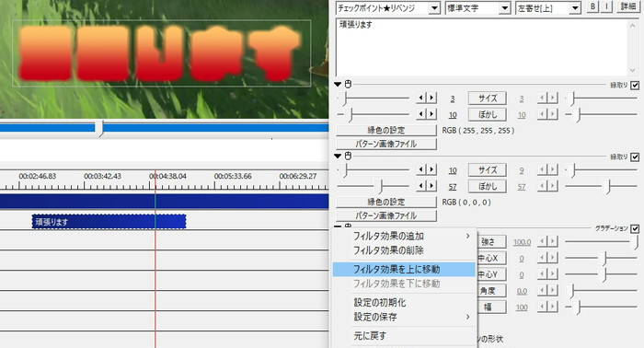Disable the グラデーション filter checkbox

tap(635, 228)
